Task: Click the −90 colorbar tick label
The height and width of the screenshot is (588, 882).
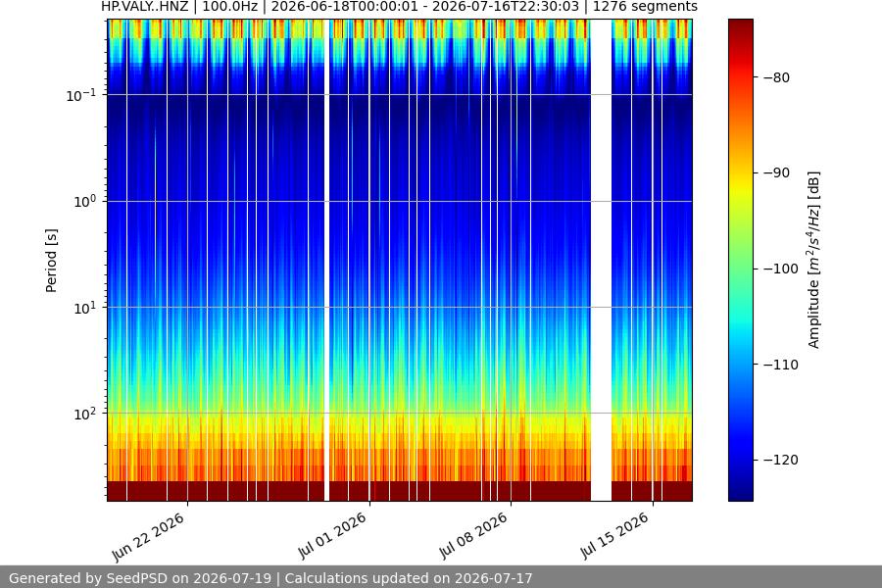Action: (x=776, y=172)
